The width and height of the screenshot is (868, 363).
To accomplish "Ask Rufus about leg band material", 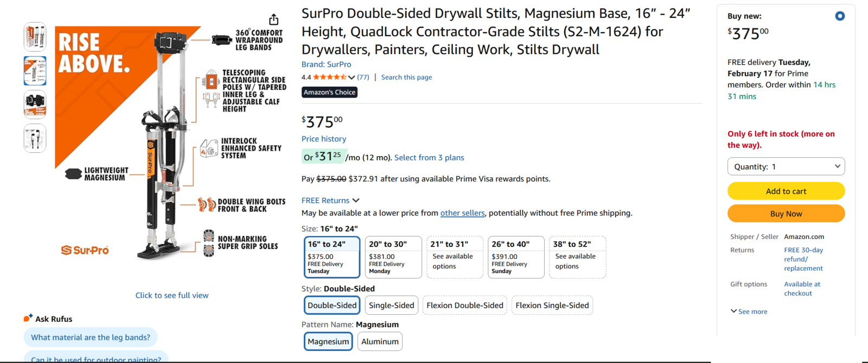I will coord(91,337).
